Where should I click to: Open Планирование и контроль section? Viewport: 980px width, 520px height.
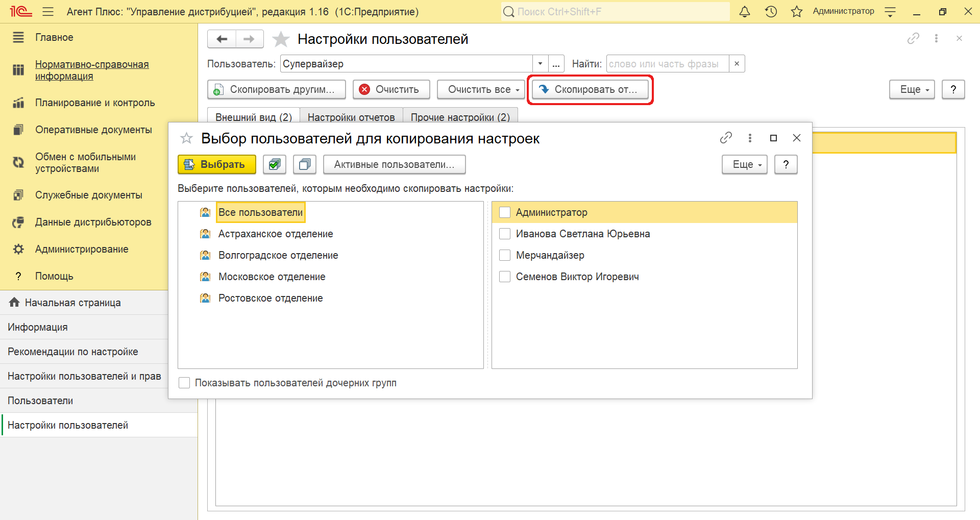click(95, 103)
